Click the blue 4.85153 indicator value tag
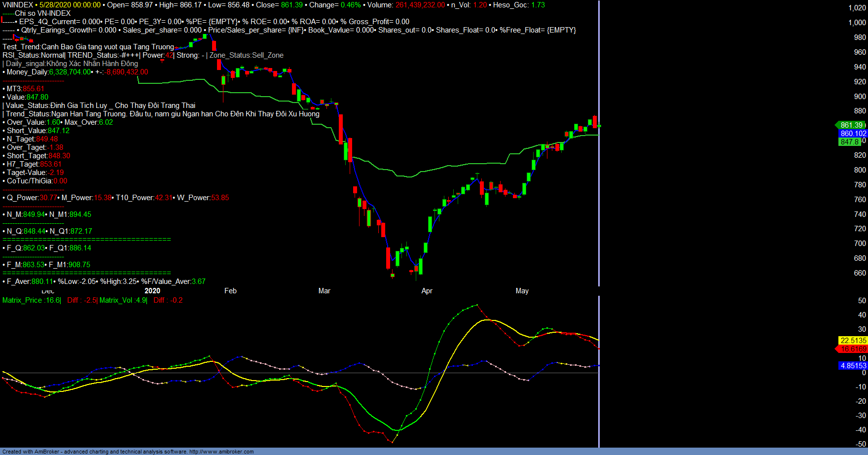 [853, 366]
